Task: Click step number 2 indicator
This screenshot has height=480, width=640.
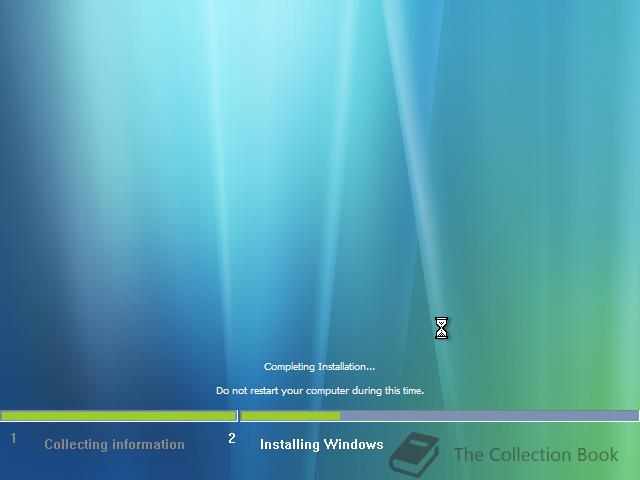Action: pyautogui.click(x=232, y=438)
